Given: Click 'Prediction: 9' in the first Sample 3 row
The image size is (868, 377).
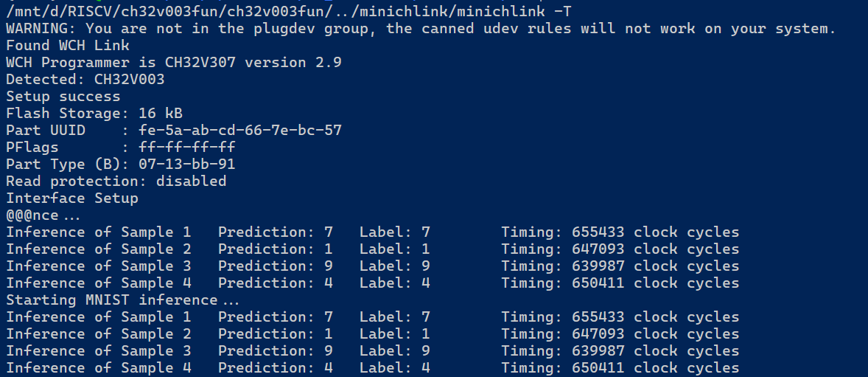Looking at the screenshot, I should tap(275, 266).
